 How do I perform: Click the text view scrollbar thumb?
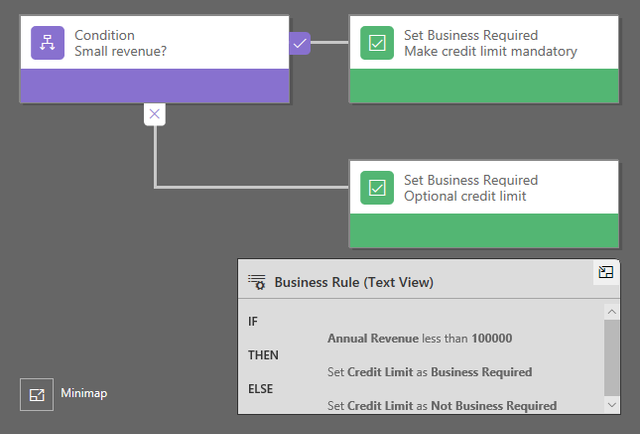pyautogui.click(x=611, y=355)
